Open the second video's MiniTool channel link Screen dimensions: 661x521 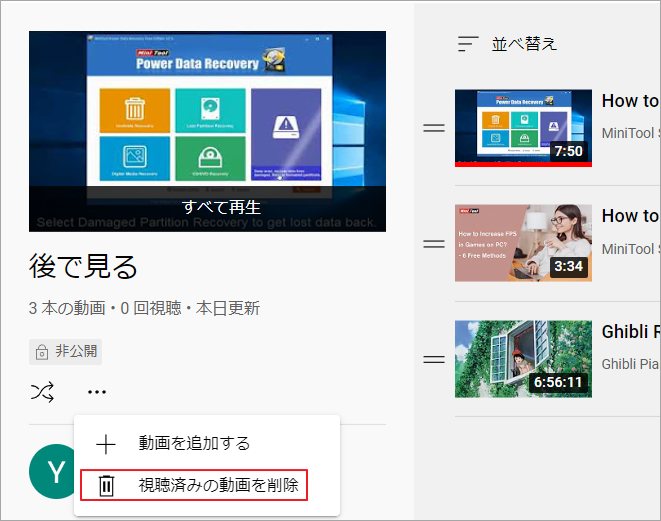click(631, 249)
